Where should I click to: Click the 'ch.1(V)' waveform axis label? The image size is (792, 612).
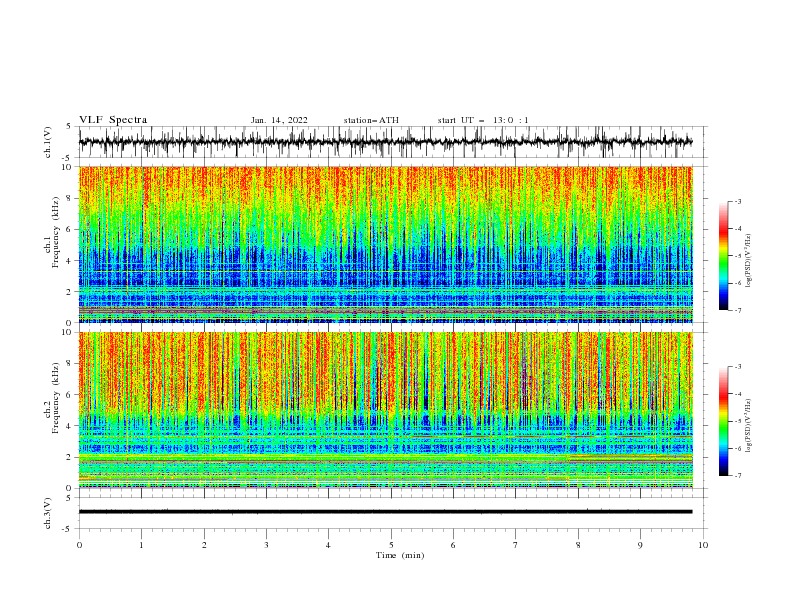pyautogui.click(x=48, y=142)
